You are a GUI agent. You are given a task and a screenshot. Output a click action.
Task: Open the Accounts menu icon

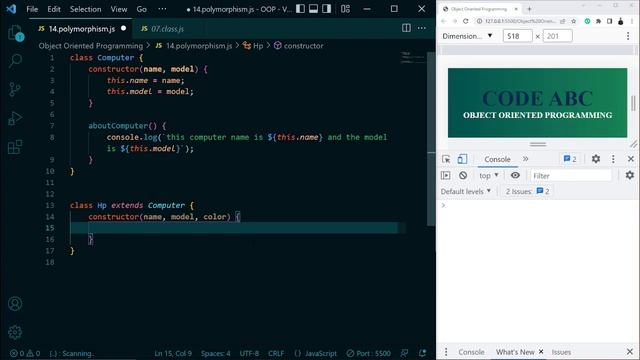pos(15,304)
